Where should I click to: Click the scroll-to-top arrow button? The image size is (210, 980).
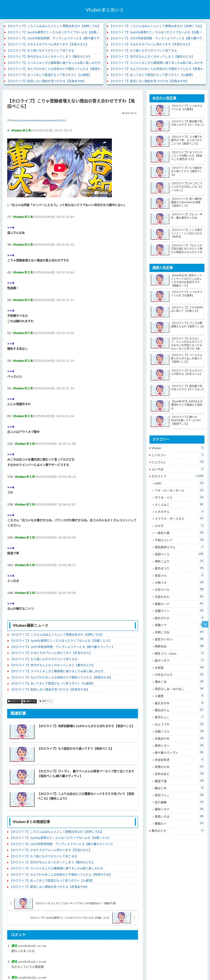coord(205,624)
